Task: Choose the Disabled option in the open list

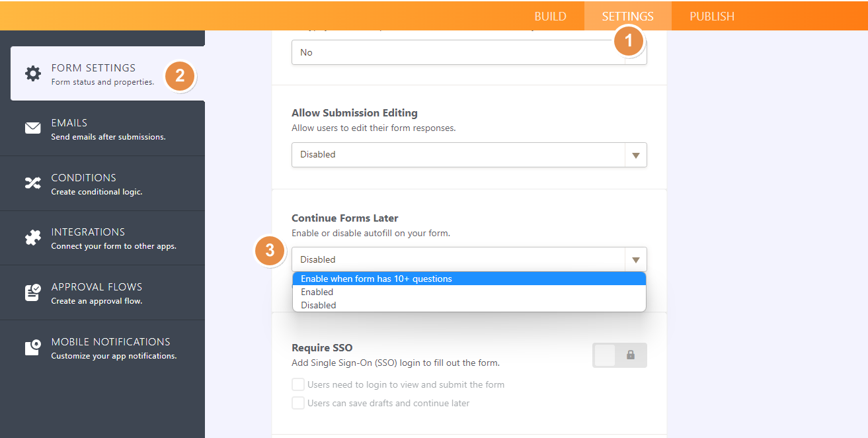Action: (469, 305)
